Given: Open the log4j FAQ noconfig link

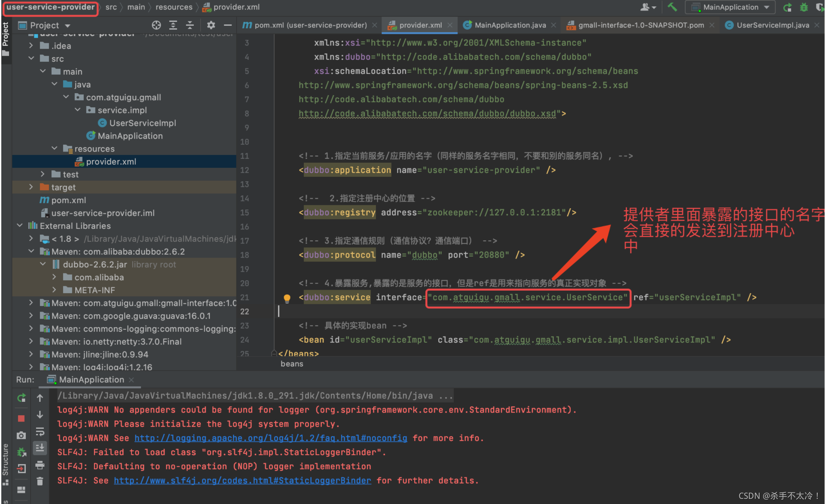Looking at the screenshot, I should 271,438.
